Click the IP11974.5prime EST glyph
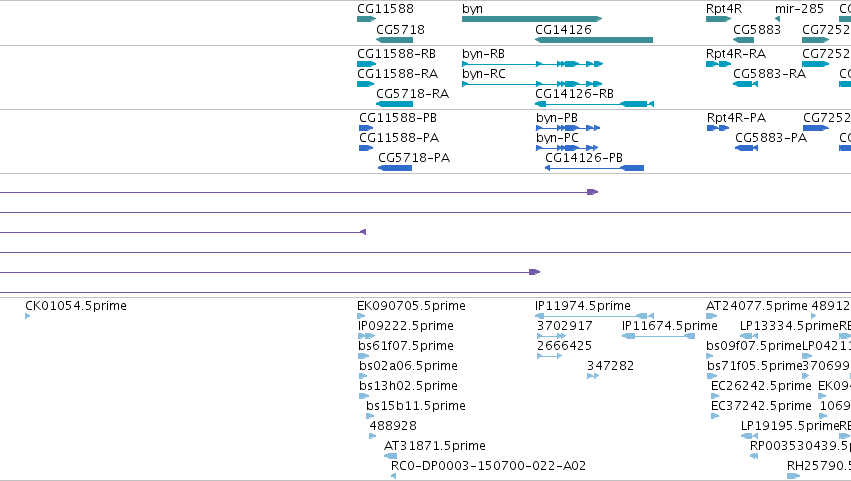 click(594, 315)
